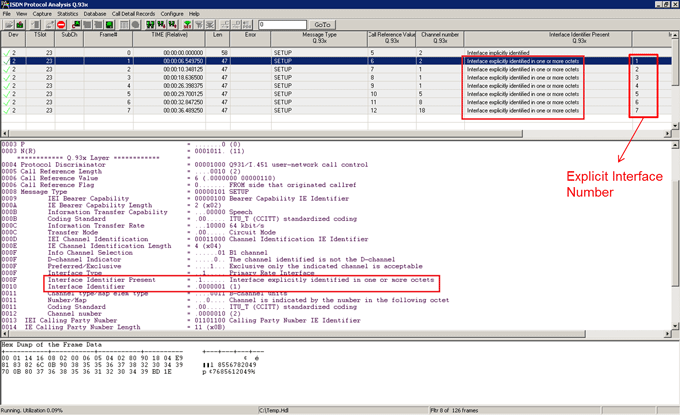Open the Configure menu
This screenshot has width=680, height=415.
172,14
